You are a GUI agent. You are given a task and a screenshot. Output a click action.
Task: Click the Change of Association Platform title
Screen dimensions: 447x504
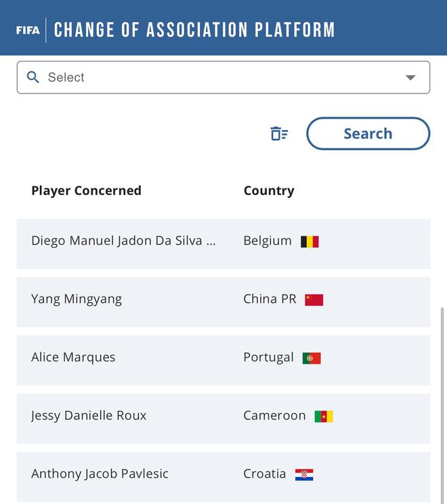[194, 30]
